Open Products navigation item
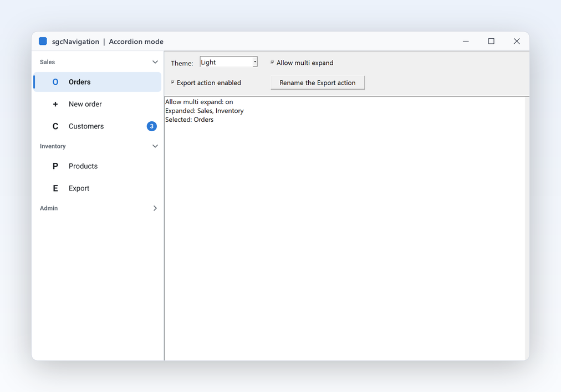Viewport: 561px width, 392px height. (98, 166)
